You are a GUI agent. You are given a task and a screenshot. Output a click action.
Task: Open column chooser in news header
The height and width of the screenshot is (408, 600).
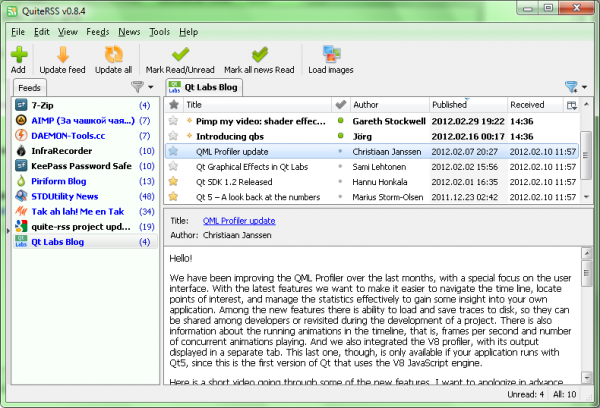click(571, 104)
